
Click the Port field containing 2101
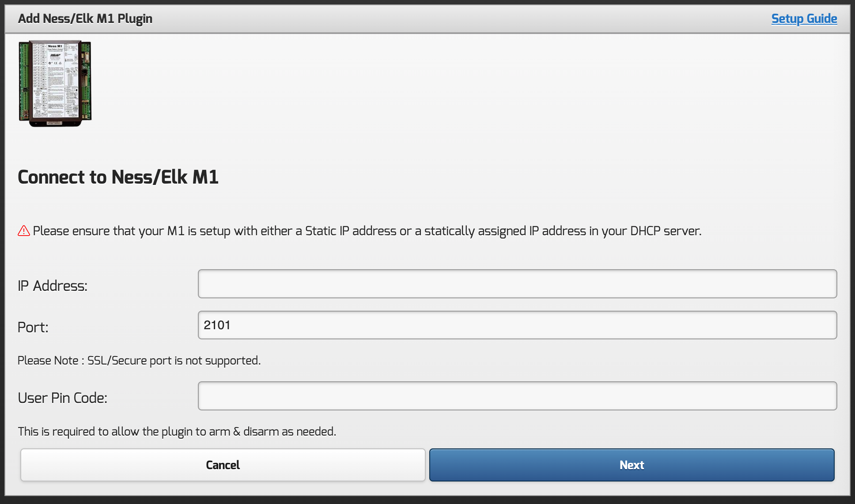point(517,325)
